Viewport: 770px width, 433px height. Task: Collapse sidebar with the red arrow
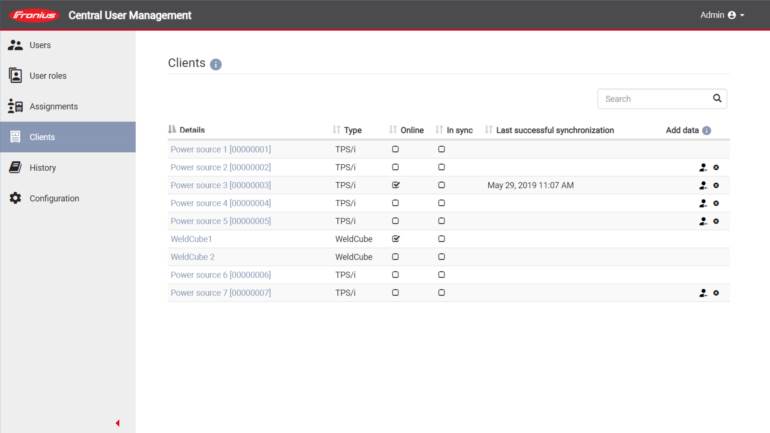(x=117, y=423)
